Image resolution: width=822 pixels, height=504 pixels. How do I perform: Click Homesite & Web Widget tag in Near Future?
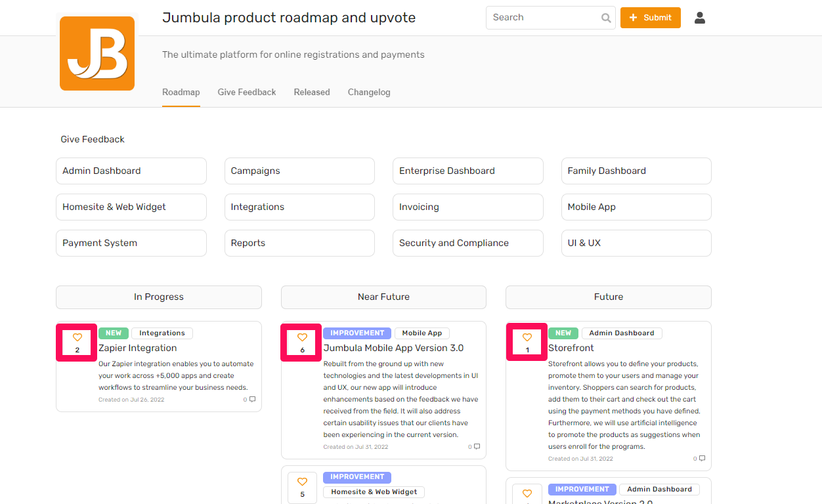(374, 492)
